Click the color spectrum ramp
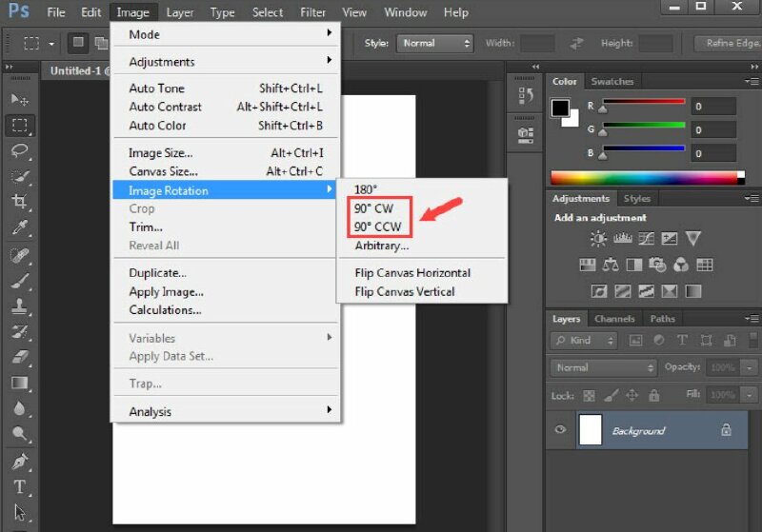Screen dimensions: 762x532 coord(647,178)
